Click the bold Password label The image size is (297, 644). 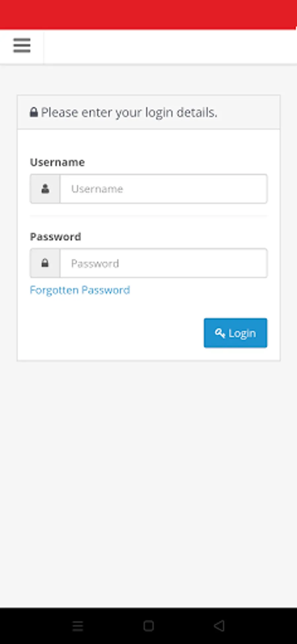tap(55, 237)
